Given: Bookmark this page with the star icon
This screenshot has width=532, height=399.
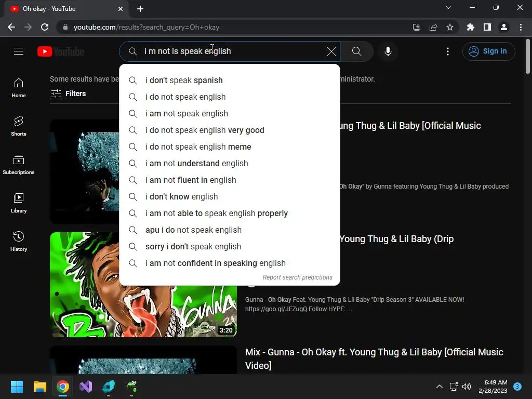Looking at the screenshot, I should [450, 27].
